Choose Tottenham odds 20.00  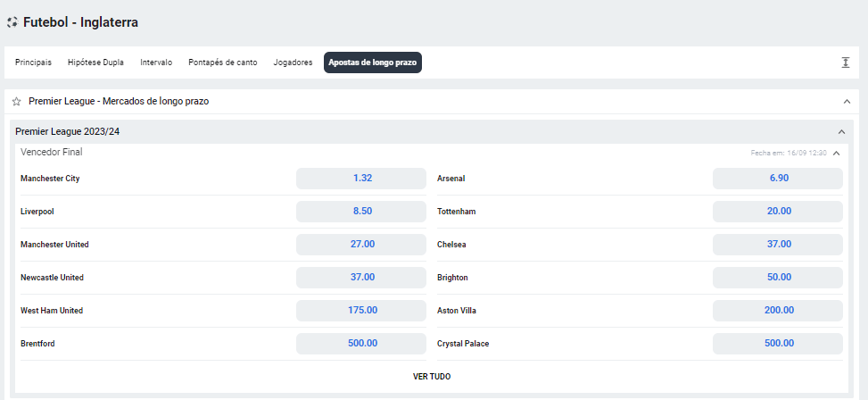[778, 212]
